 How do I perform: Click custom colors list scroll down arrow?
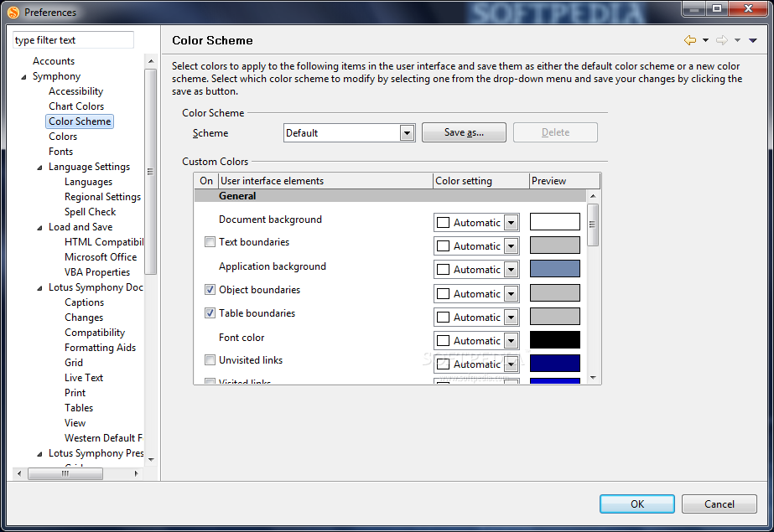click(x=594, y=378)
